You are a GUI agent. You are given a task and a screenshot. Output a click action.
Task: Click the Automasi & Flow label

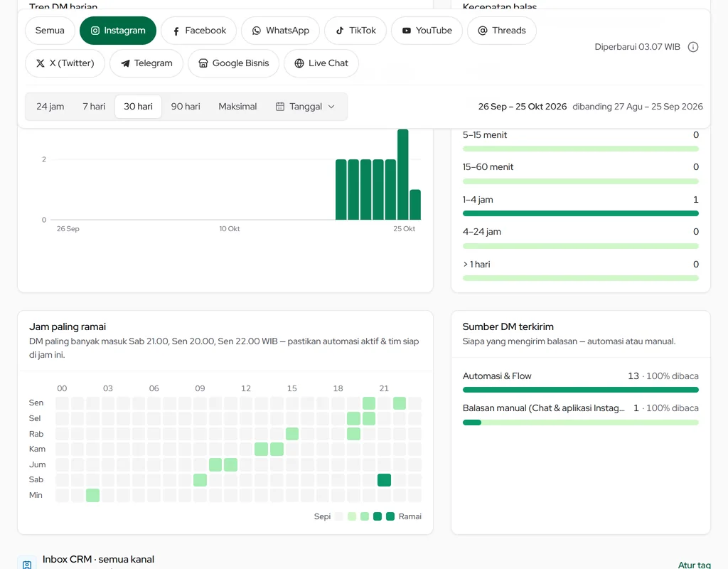pyautogui.click(x=497, y=376)
